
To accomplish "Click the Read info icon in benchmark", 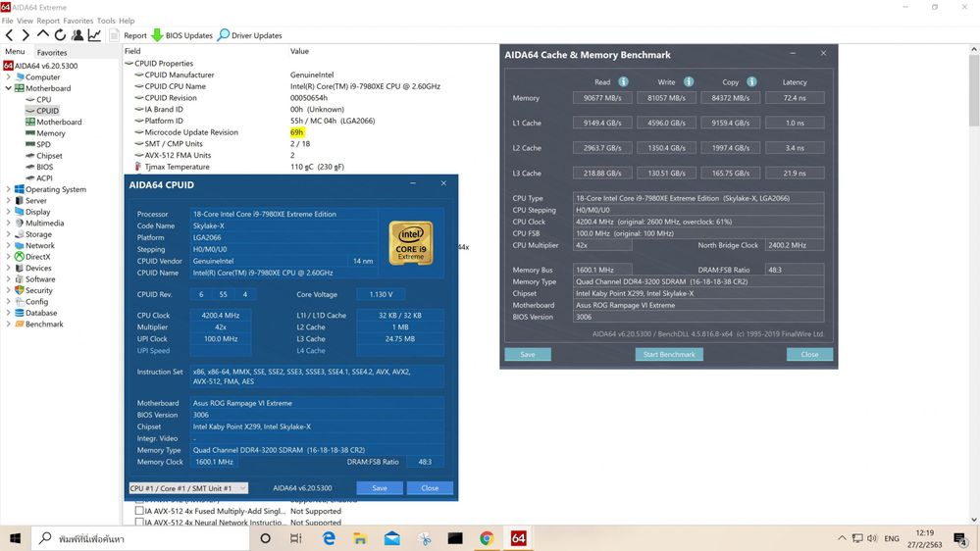I will (x=623, y=81).
